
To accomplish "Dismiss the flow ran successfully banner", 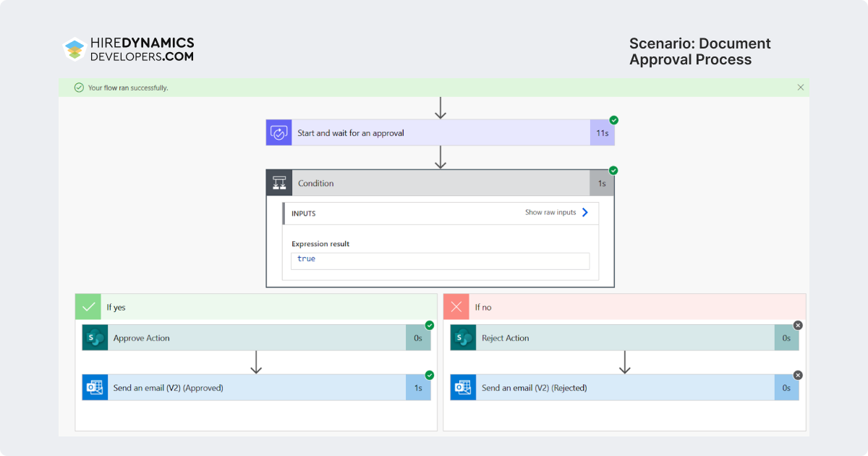I will pos(801,88).
